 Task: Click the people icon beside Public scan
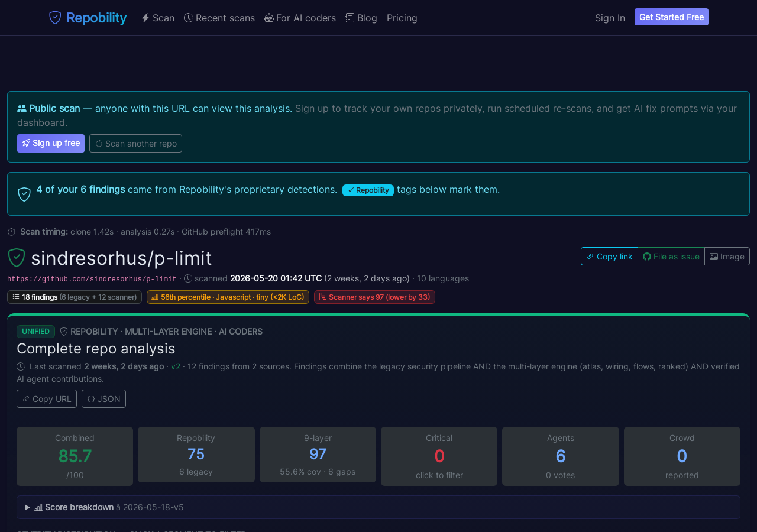pyautogui.click(x=22, y=108)
